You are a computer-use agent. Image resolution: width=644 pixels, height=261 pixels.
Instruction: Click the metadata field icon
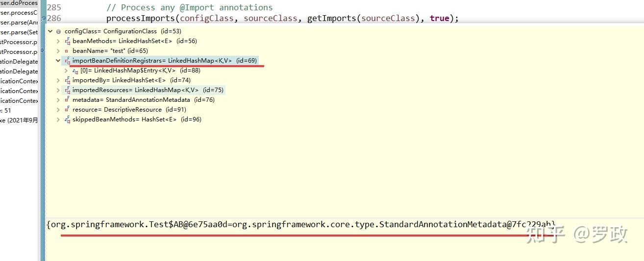click(x=67, y=100)
